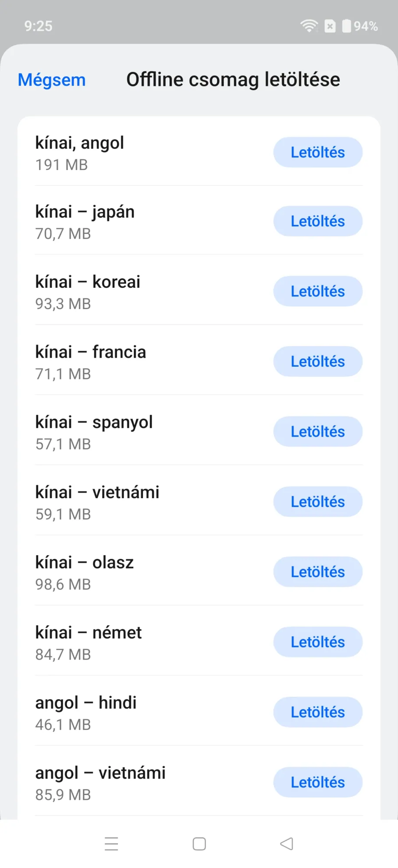The height and width of the screenshot is (868, 398).
Task: Cancel with the Mégsem link
Action: tap(52, 80)
